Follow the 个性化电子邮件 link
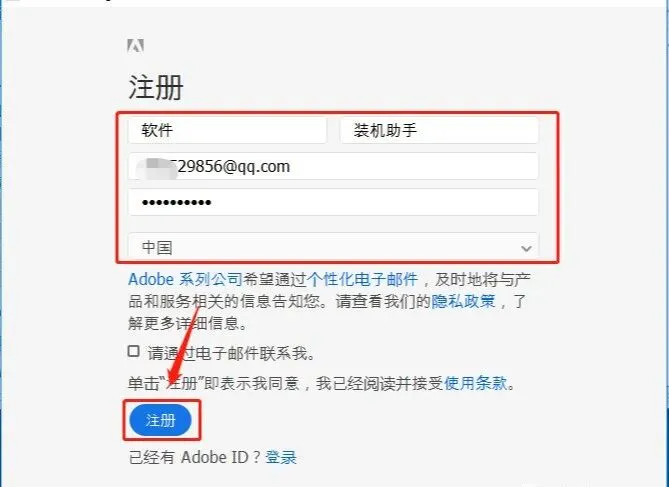This screenshot has height=487, width=669. coord(362,280)
